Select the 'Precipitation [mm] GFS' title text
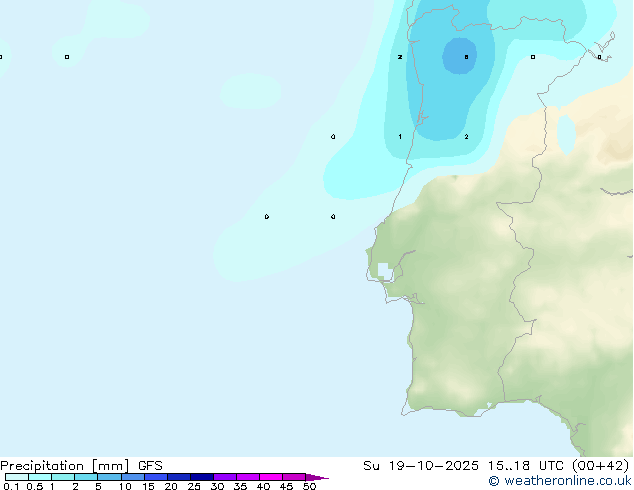This screenshot has height=490, width=634. click(x=81, y=466)
